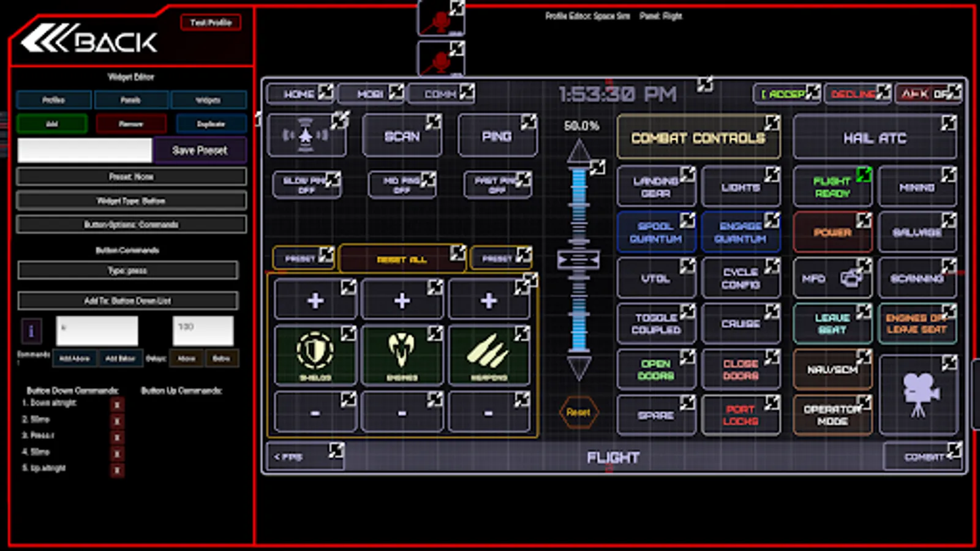Toggle the AFK Off button
This screenshot has height=551, width=980.
click(928, 94)
